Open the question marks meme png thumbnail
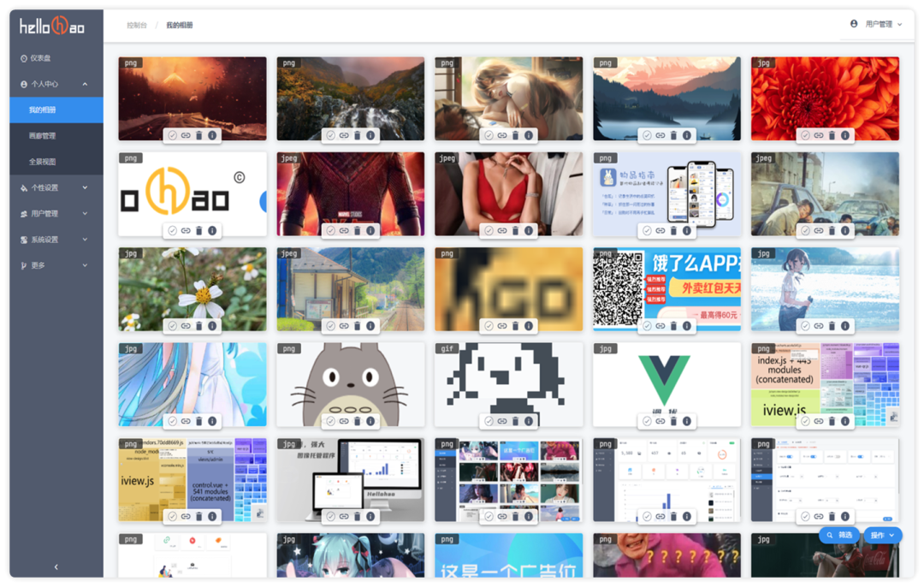Screen dimensions: 924x587 [x=666, y=555]
